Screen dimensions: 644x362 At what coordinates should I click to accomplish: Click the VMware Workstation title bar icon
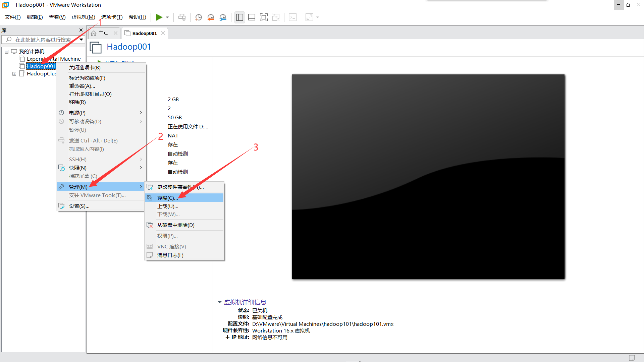pyautogui.click(x=5, y=5)
